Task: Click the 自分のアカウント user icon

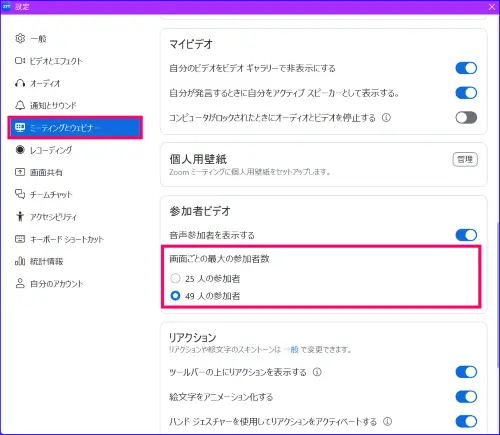Action: [x=20, y=283]
